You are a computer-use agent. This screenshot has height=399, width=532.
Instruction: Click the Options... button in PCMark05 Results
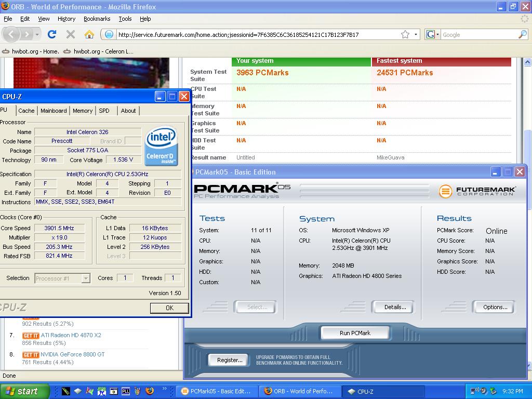coord(494,307)
